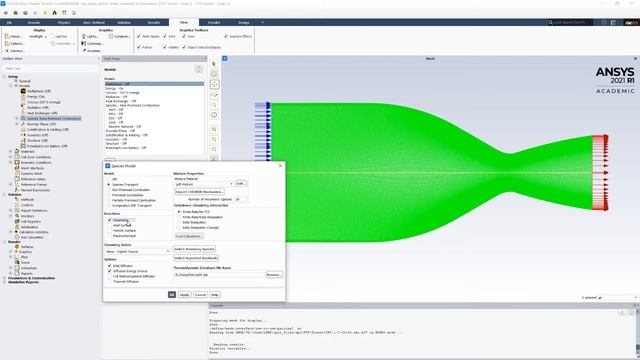Click the search icon in the ribbon bar
The height and width of the screenshot is (360, 640).
[x=550, y=22]
